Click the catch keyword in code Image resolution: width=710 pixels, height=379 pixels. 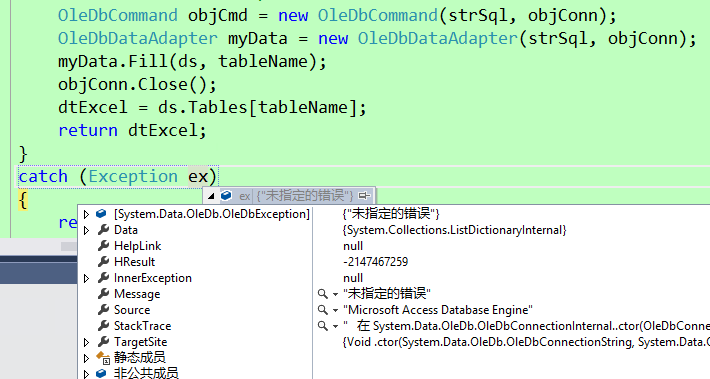43,176
